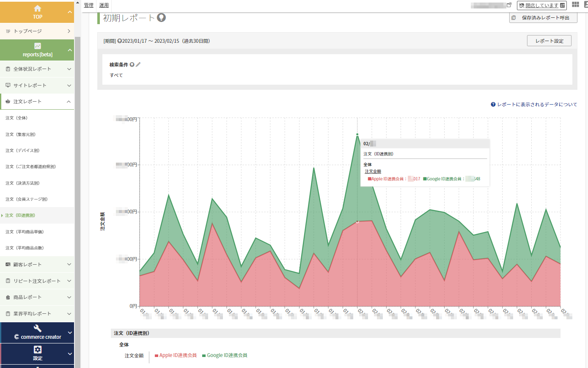Click the info icon before 期間 date range
The width and height of the screenshot is (588, 368).
(119, 41)
